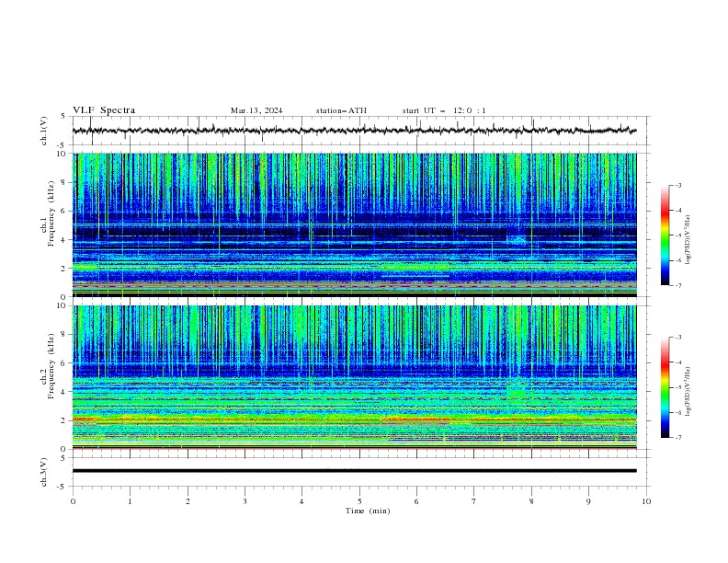Click the ch.1 spectrogram color bar
The height and width of the screenshot is (563, 728).
click(665, 236)
